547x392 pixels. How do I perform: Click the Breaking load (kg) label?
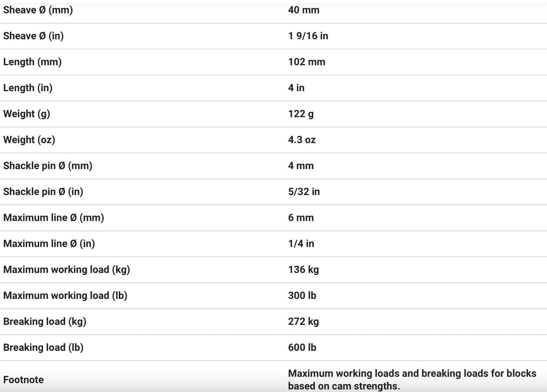[x=45, y=322]
